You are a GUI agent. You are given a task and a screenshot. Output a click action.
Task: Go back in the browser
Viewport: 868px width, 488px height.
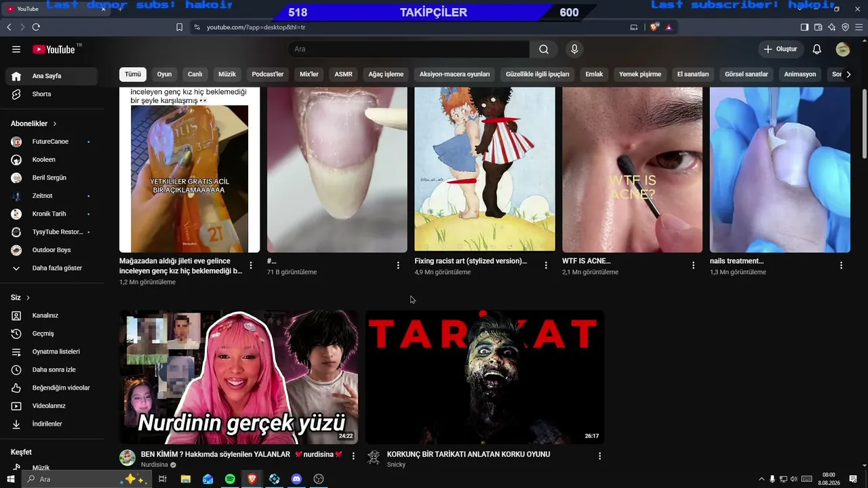click(9, 27)
